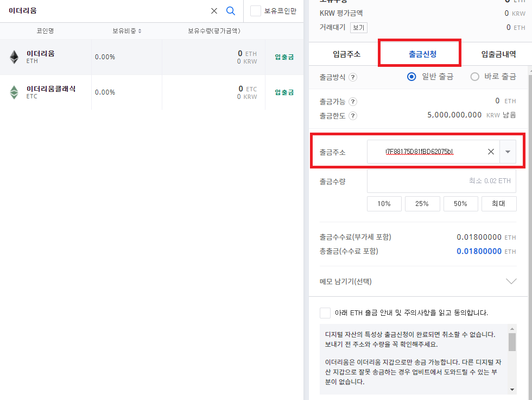Expand the 메모 남기기(선택) section

point(511,281)
